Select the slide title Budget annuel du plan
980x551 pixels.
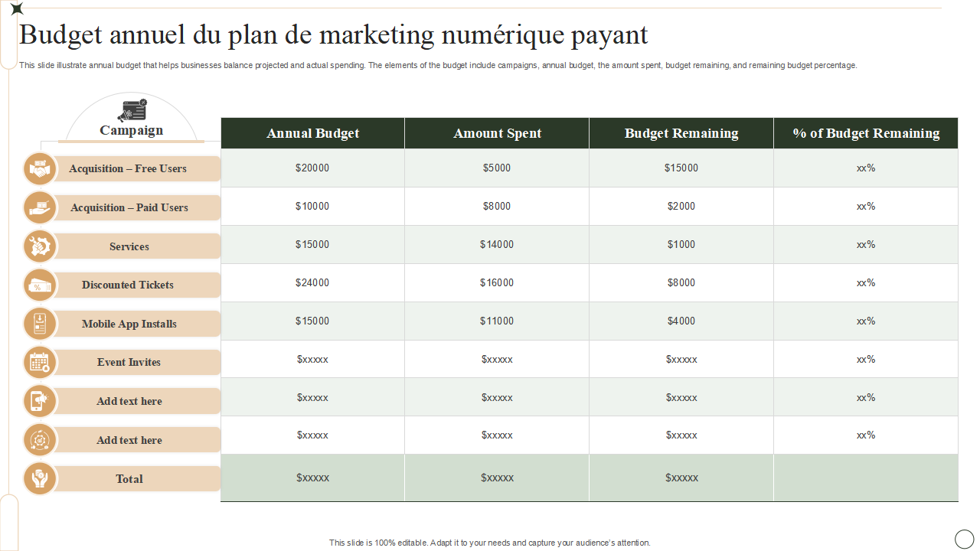tap(334, 35)
